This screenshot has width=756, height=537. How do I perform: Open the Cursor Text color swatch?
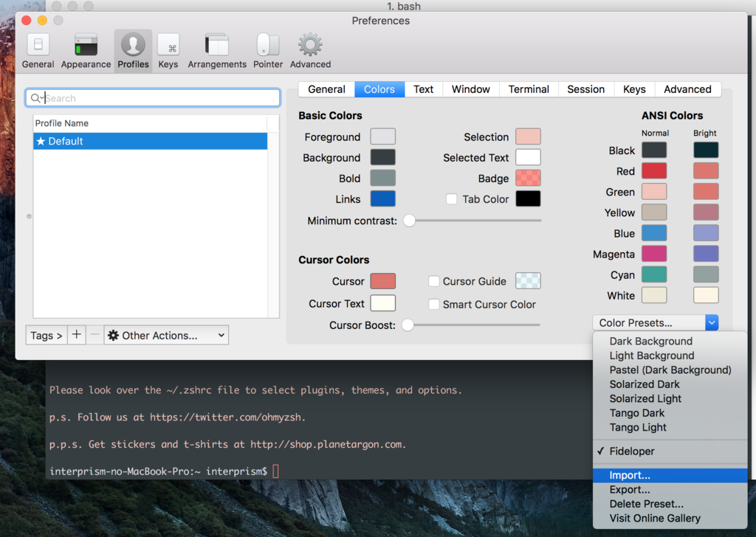pos(383,303)
